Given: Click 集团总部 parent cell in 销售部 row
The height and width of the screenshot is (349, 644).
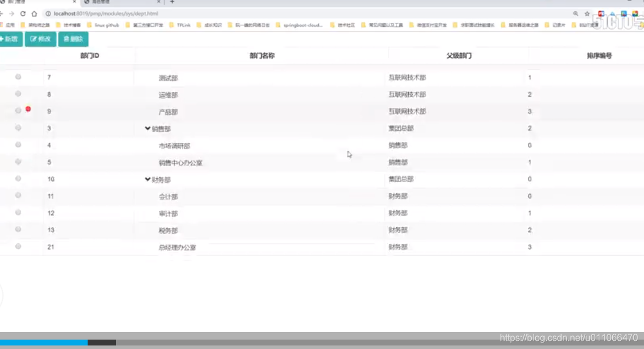Looking at the screenshot, I should click(401, 128).
